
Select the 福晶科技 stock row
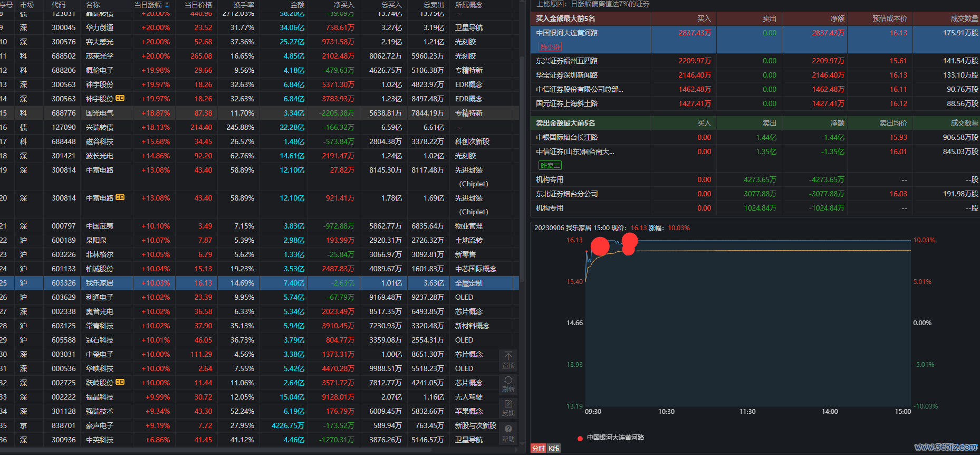(x=260, y=397)
